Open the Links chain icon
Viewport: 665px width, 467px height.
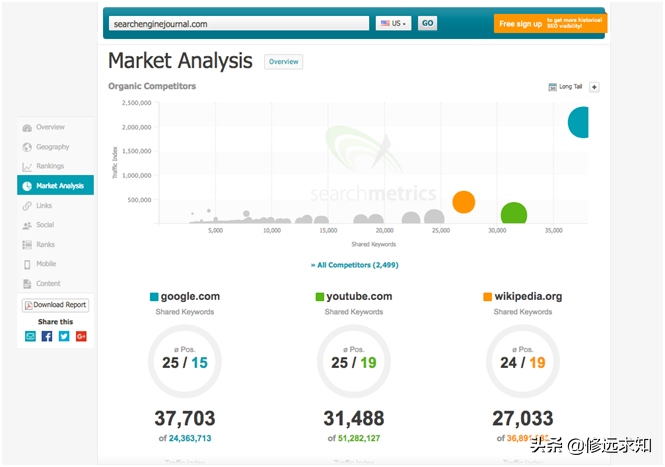click(x=27, y=206)
